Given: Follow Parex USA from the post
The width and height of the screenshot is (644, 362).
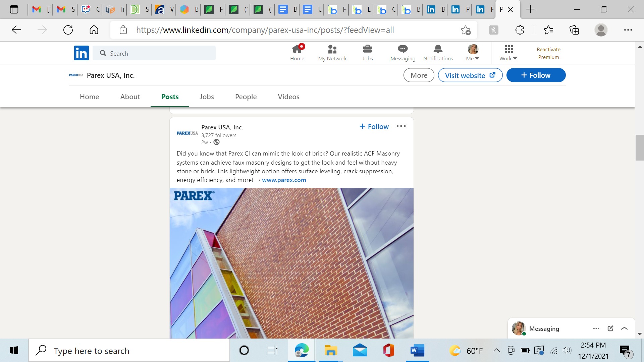Looking at the screenshot, I should pyautogui.click(x=374, y=126).
